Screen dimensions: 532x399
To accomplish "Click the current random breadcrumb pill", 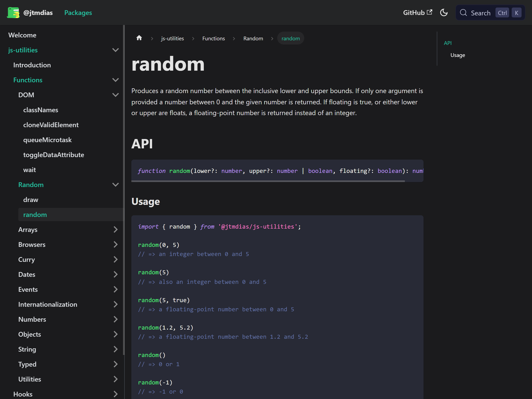I will (291, 38).
